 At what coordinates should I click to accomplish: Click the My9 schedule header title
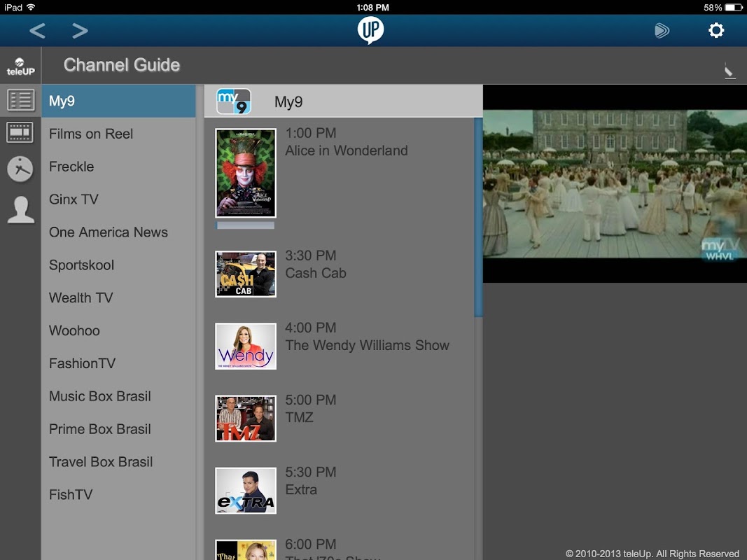pyautogui.click(x=288, y=102)
